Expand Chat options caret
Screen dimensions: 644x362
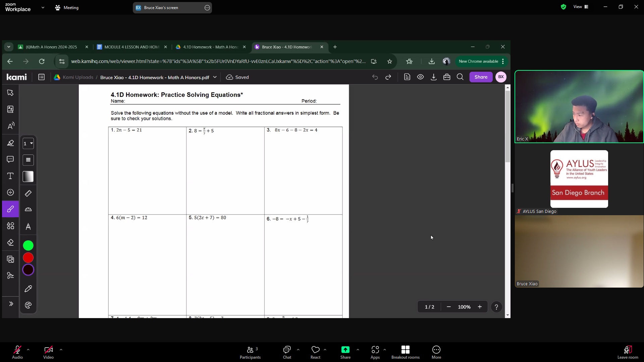298,350
